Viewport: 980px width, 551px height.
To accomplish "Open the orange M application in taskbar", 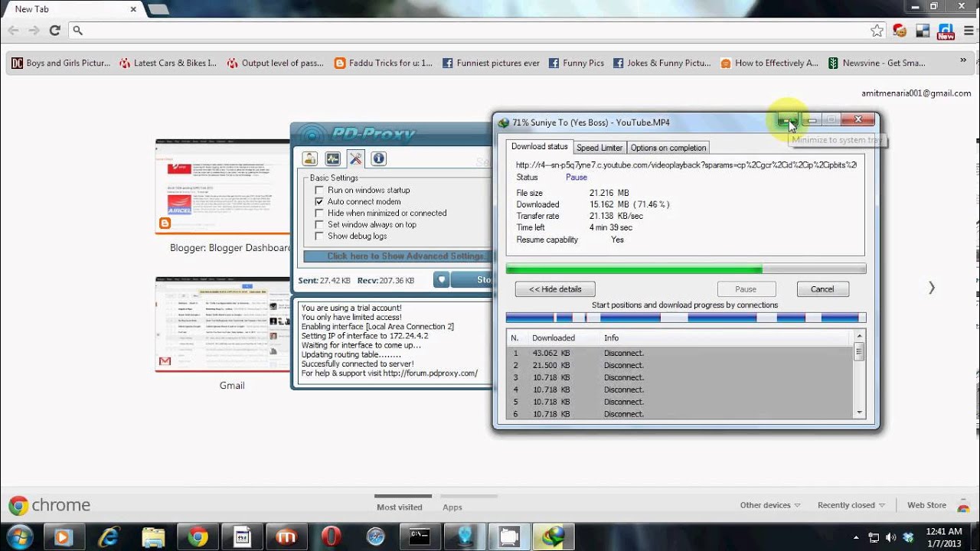I will [x=286, y=536].
